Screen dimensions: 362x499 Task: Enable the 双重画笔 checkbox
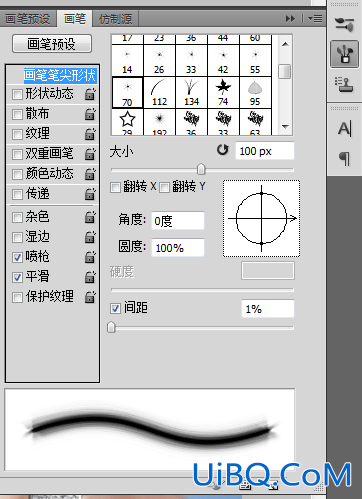17,154
